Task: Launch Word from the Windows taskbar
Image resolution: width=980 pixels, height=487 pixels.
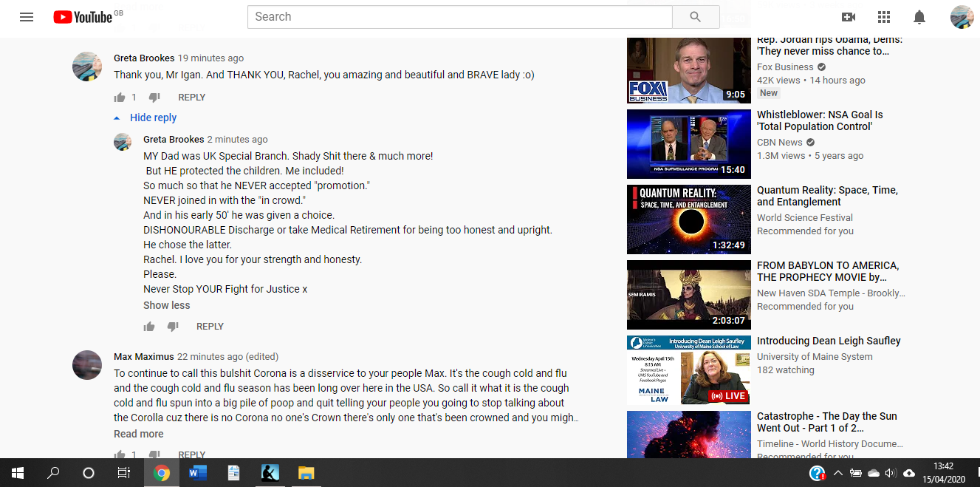Action: pyautogui.click(x=197, y=473)
